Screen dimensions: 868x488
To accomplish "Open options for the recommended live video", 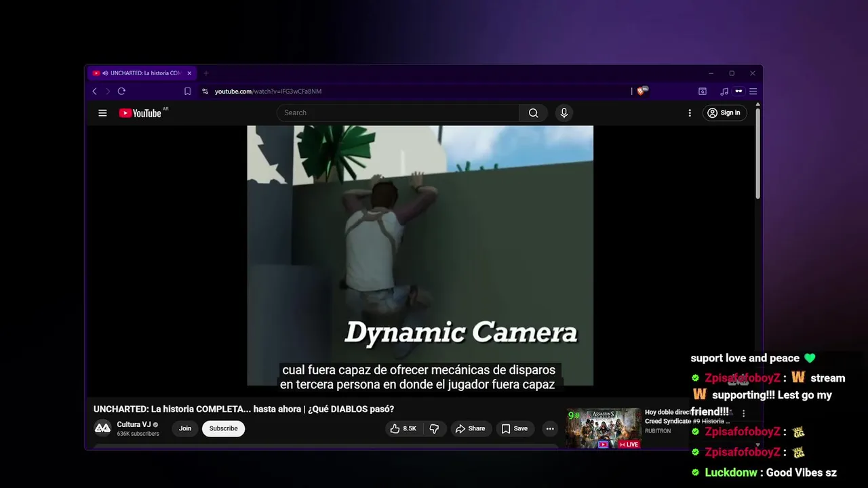I will 743,413.
